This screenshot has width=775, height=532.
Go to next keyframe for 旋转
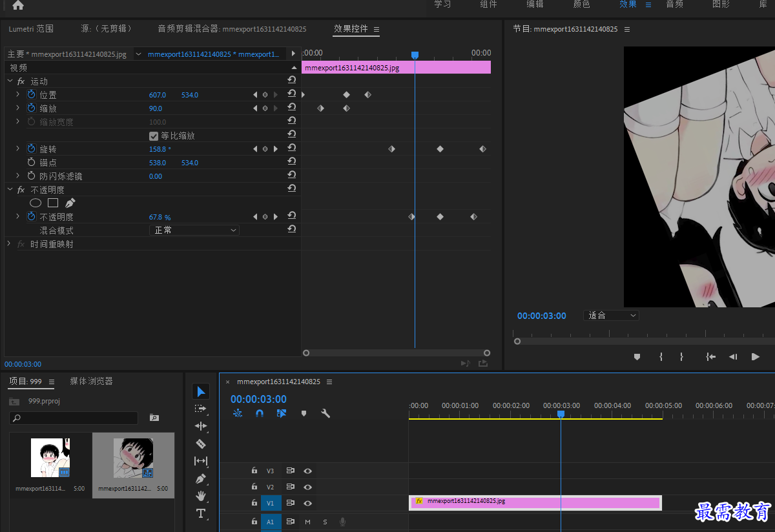tap(276, 149)
